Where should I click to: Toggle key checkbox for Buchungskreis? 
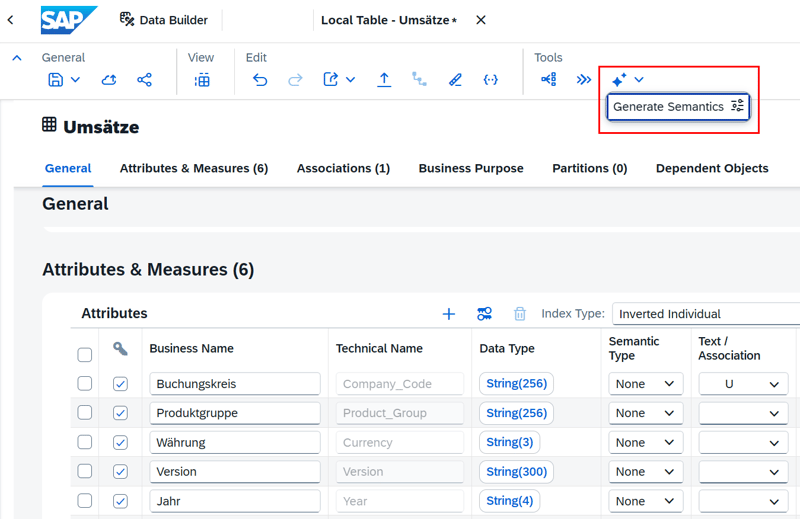[120, 384]
